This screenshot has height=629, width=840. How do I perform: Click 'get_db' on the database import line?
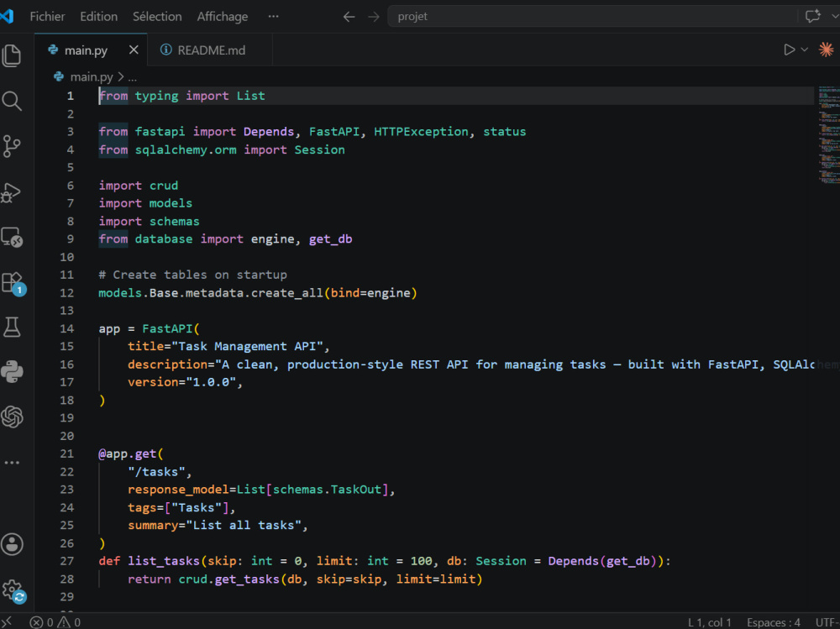pos(330,239)
